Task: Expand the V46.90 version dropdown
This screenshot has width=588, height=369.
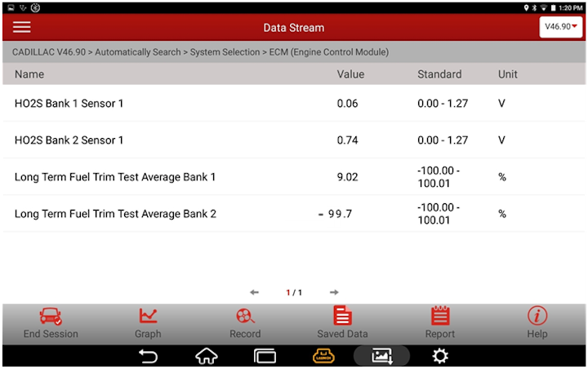Action: coord(560,27)
